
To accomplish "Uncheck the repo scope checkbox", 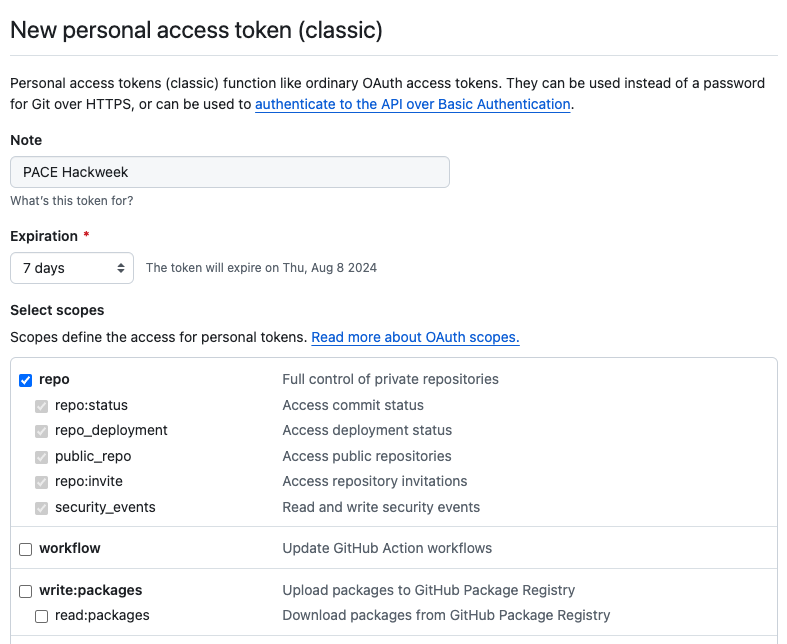I will pos(26,380).
